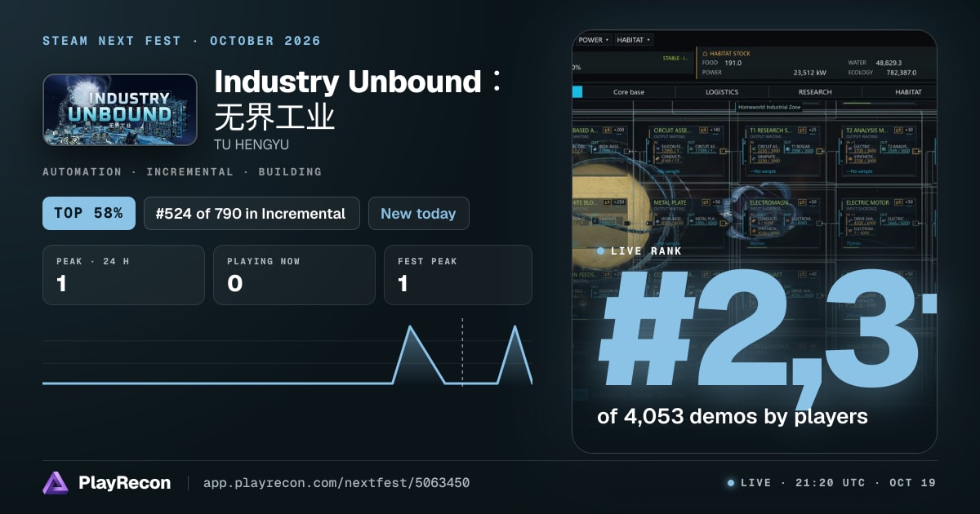Switch to the LOGISTICS tab

pos(722,92)
